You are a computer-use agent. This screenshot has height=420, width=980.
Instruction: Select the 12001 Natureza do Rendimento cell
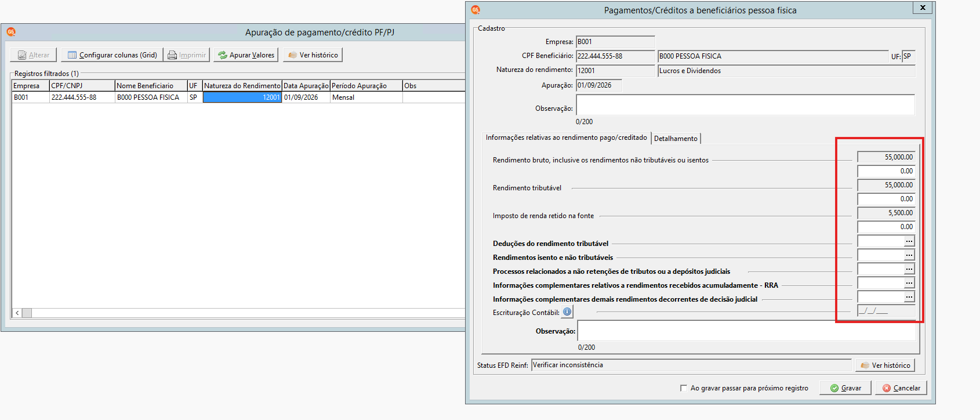click(x=242, y=97)
